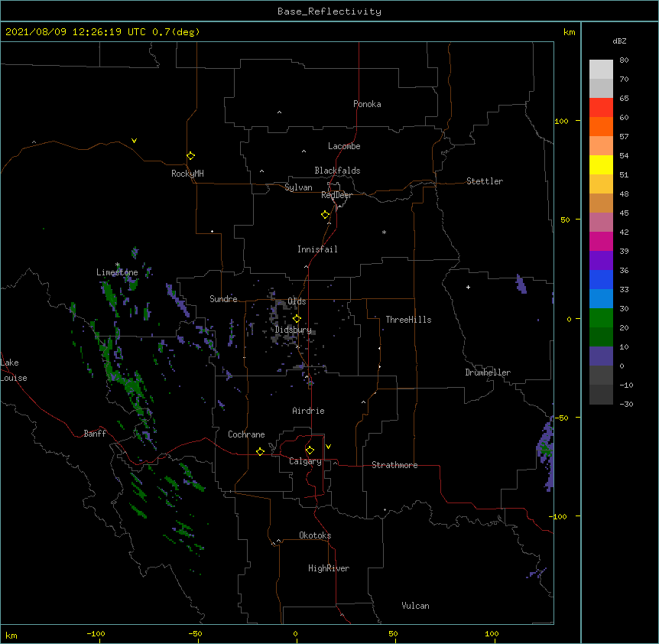Click the Airdrie city label
659x644 pixels.
(x=309, y=411)
